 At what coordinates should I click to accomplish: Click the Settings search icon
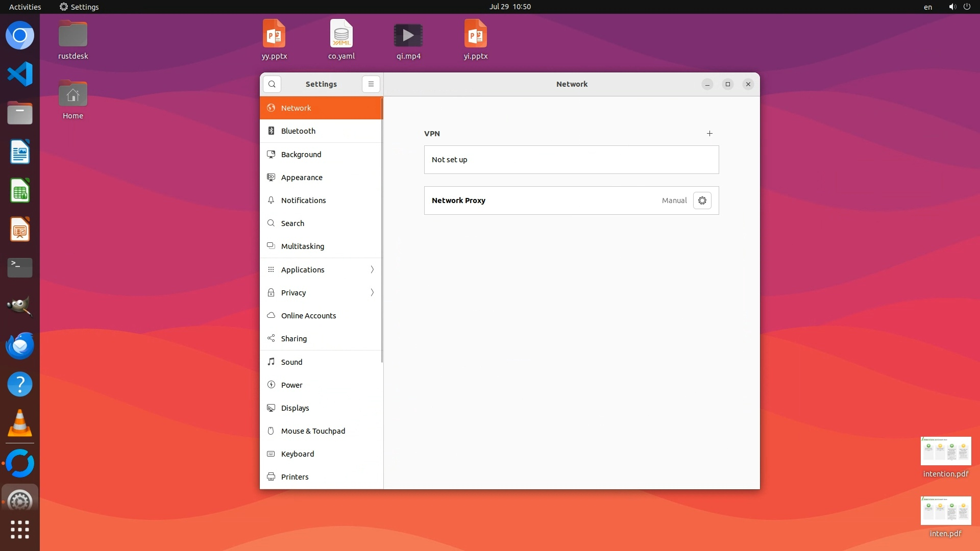[272, 84]
